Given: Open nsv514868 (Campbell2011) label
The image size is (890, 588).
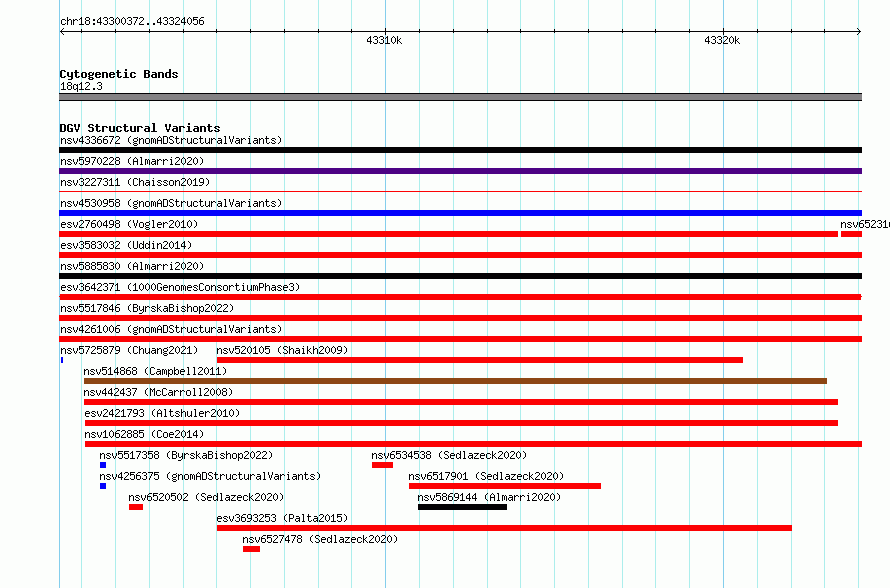Looking at the screenshot, I should point(155,371).
